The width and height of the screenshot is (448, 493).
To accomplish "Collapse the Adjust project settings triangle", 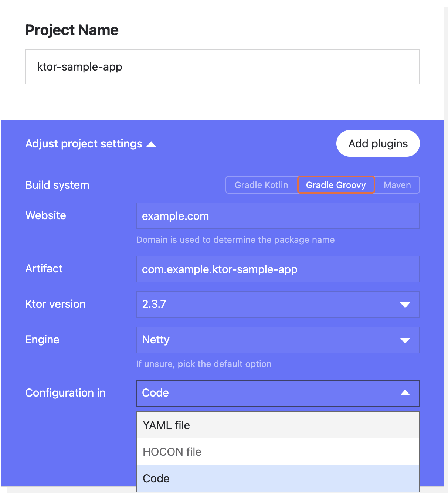I will tap(151, 144).
